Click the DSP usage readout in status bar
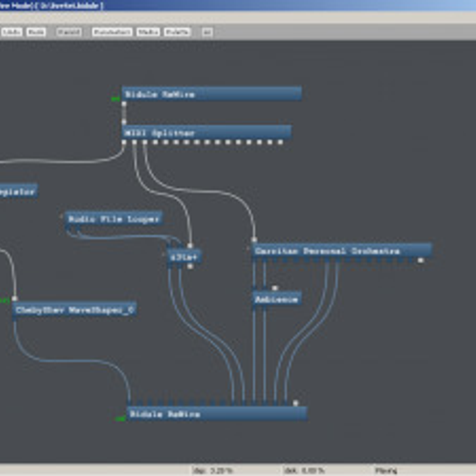Image resolution: width=476 pixels, height=476 pixels. pyautogui.click(x=213, y=471)
